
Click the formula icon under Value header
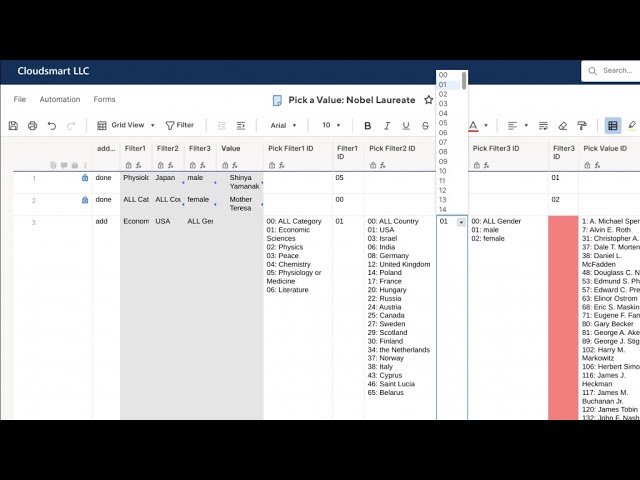click(235, 165)
